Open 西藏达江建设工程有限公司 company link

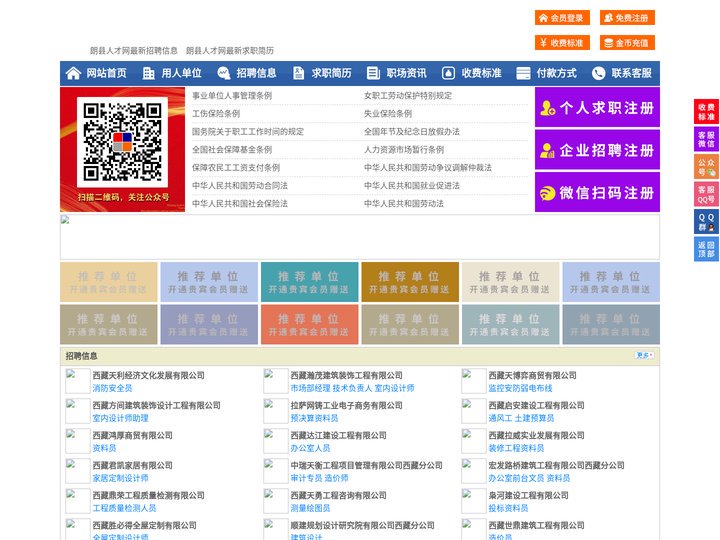(338, 435)
